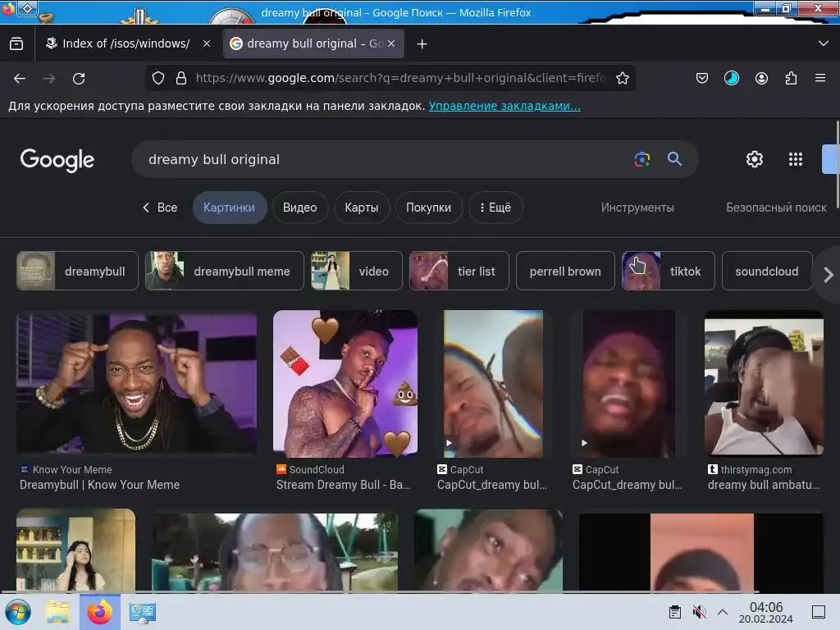Bookmark this page with star icon
The width and height of the screenshot is (840, 630).
[623, 78]
